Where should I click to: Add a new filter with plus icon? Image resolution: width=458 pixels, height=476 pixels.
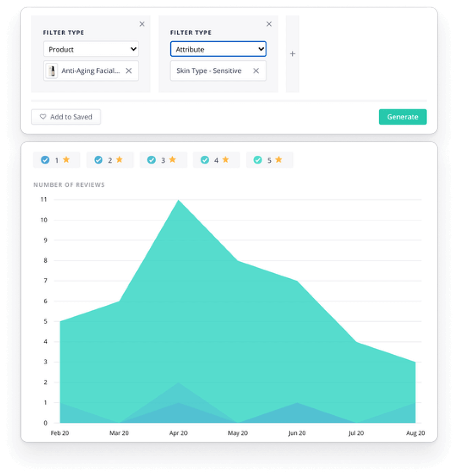(x=293, y=54)
